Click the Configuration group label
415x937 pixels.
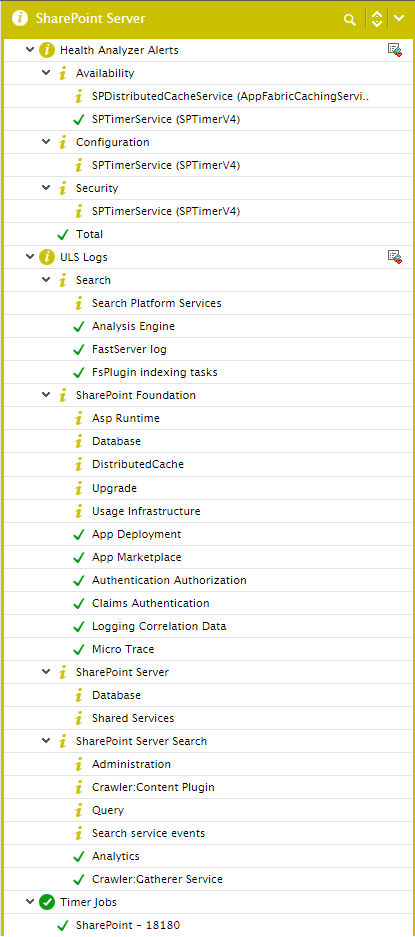[112, 142]
